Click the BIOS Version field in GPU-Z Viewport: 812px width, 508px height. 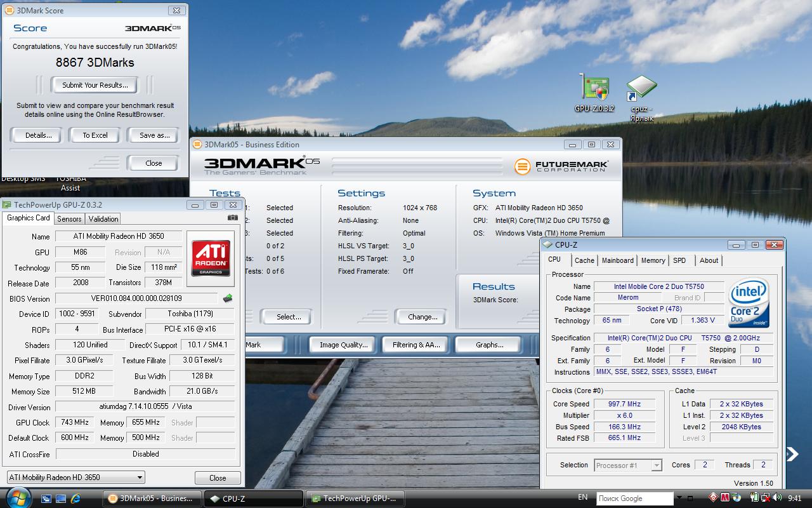tap(136, 298)
